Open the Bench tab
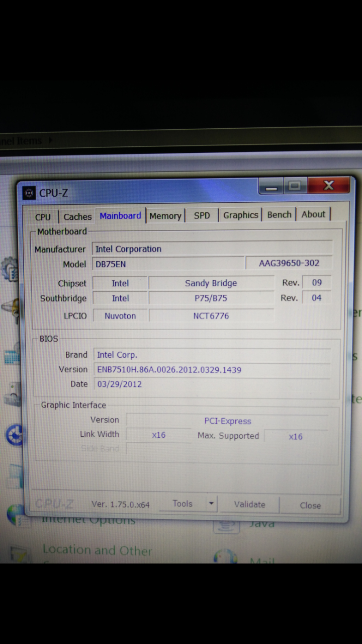This screenshot has width=362, height=644. 279,214
